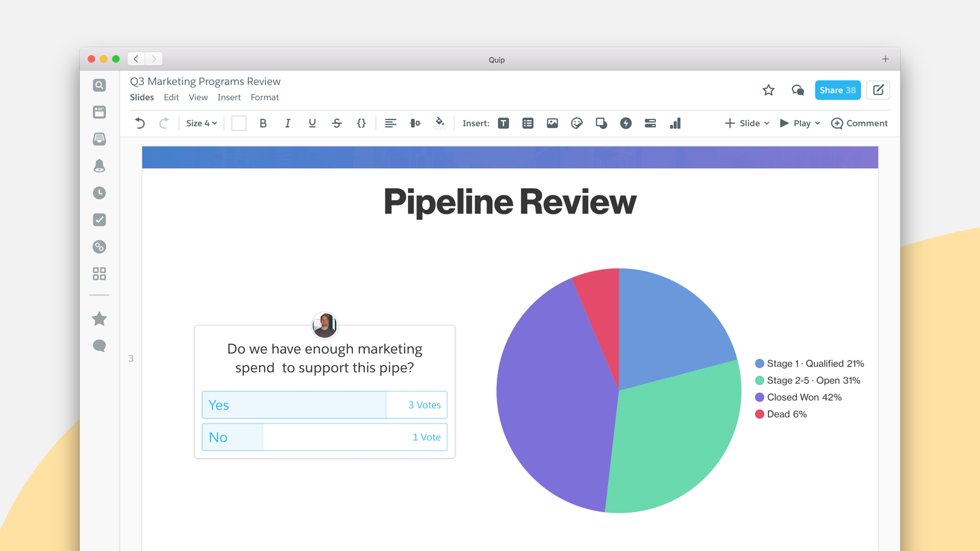Screen dimensions: 980x551
Task: Add a Comment
Action: click(x=859, y=123)
